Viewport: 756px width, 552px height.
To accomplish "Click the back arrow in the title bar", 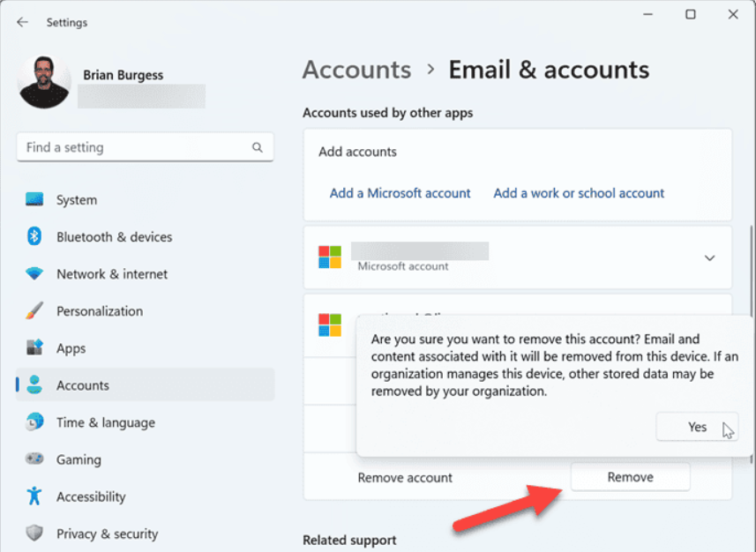I will (x=22, y=22).
